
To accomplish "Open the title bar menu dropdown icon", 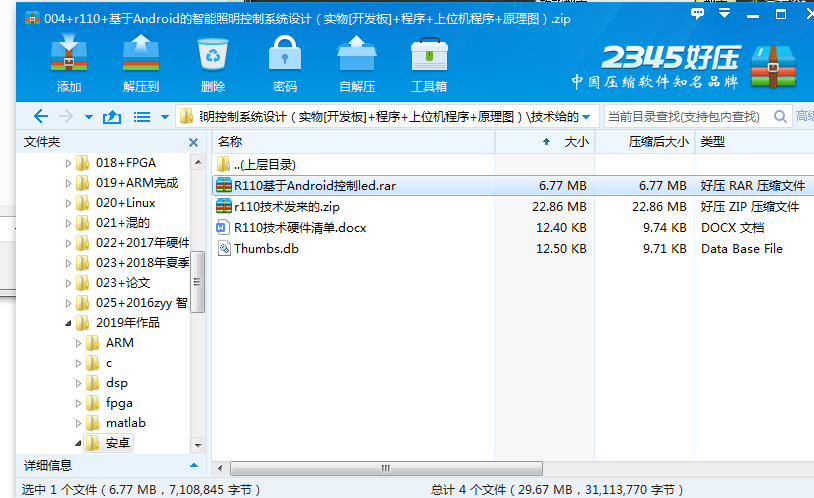I will (x=724, y=14).
